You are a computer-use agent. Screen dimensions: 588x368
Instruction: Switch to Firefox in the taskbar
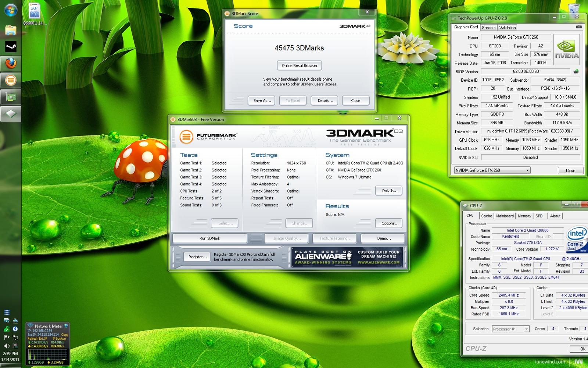coord(10,64)
